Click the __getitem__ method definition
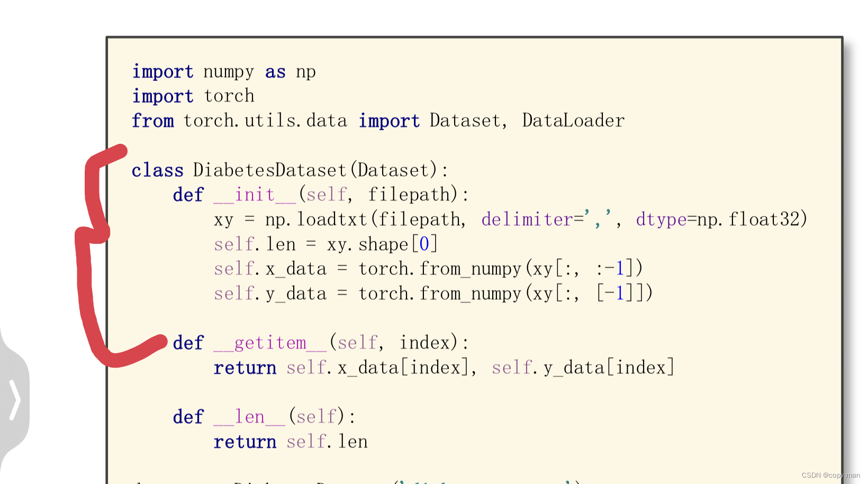Image resolution: width=868 pixels, height=484 pixels. [x=270, y=342]
